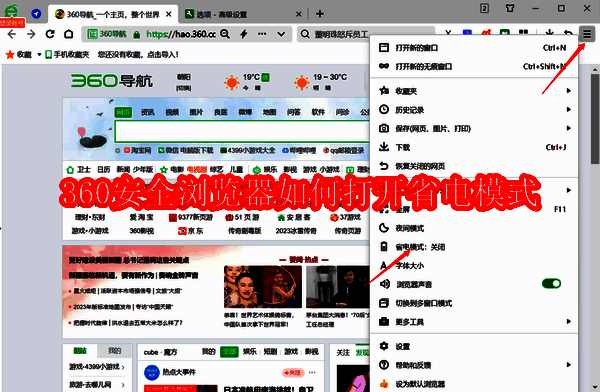The height and width of the screenshot is (392, 600).
Task: Open 手机收藏夹 on bookmarks bar
Action: click(67, 54)
